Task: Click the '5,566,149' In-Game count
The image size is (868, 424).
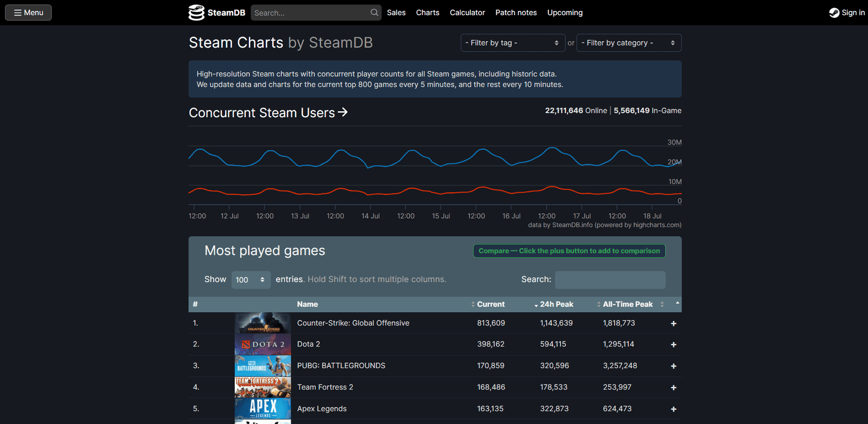Action: (x=631, y=111)
